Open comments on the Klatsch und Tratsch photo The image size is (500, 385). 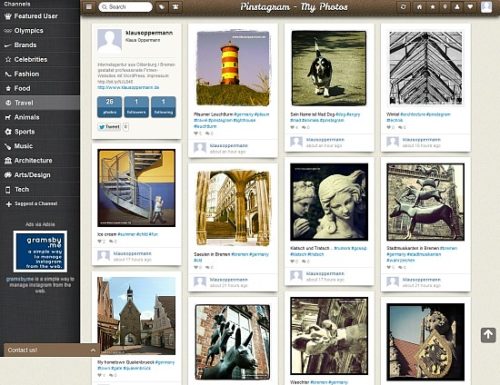[304, 261]
